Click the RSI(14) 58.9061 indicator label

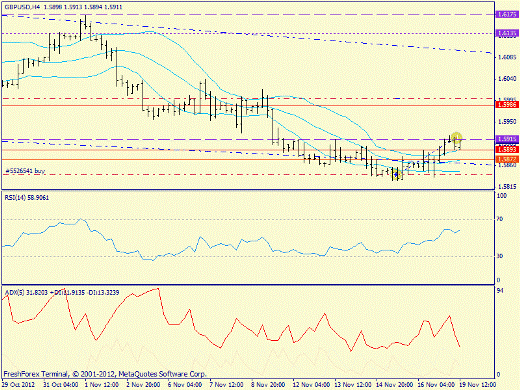pos(27,198)
